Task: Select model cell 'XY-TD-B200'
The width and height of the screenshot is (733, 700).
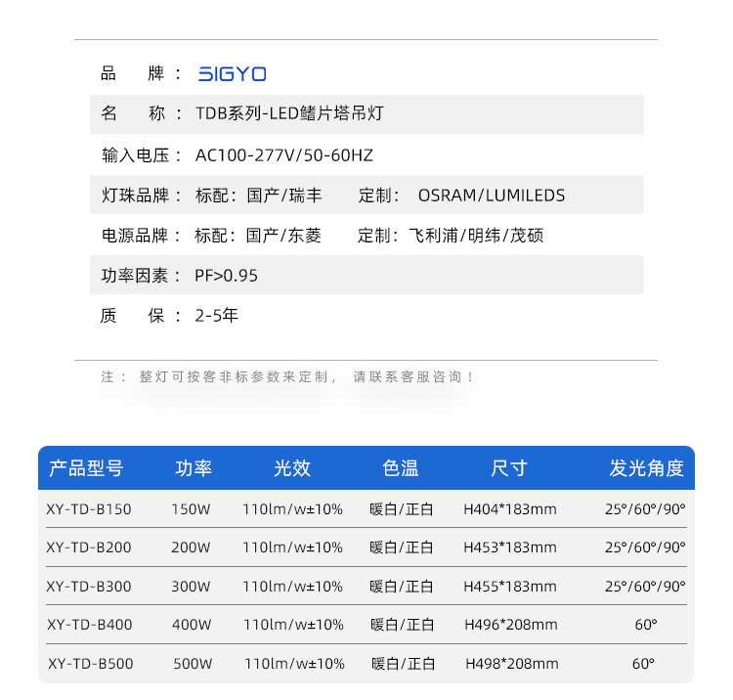Action: point(89,547)
